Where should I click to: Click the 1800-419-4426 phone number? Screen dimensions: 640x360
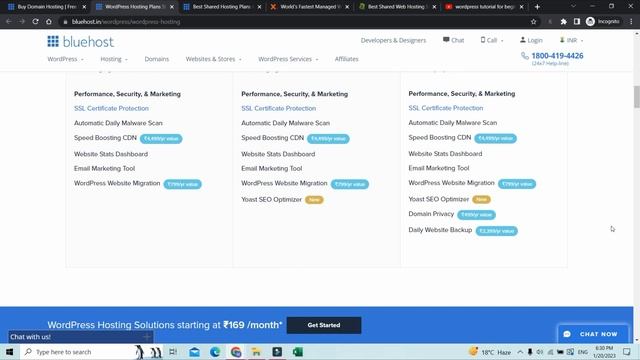click(557, 56)
